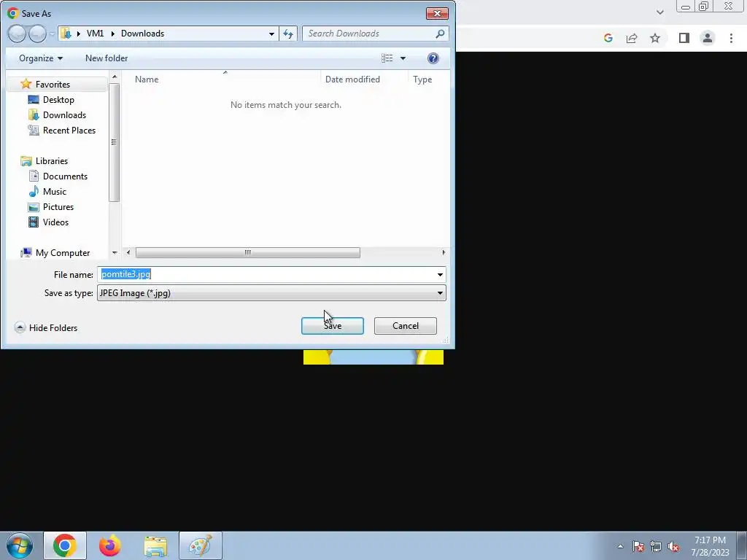747x560 pixels.
Task: Bookmark this tab with the star icon
Action: [x=655, y=38]
